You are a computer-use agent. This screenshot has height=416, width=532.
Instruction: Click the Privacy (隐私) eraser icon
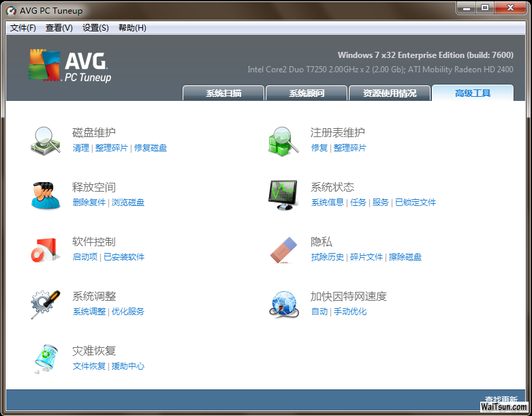(x=283, y=250)
